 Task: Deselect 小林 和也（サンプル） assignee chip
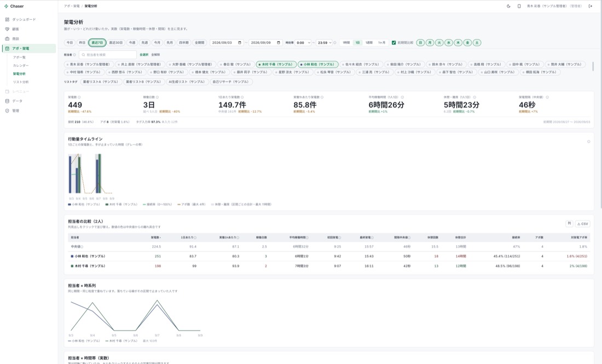[318, 65]
